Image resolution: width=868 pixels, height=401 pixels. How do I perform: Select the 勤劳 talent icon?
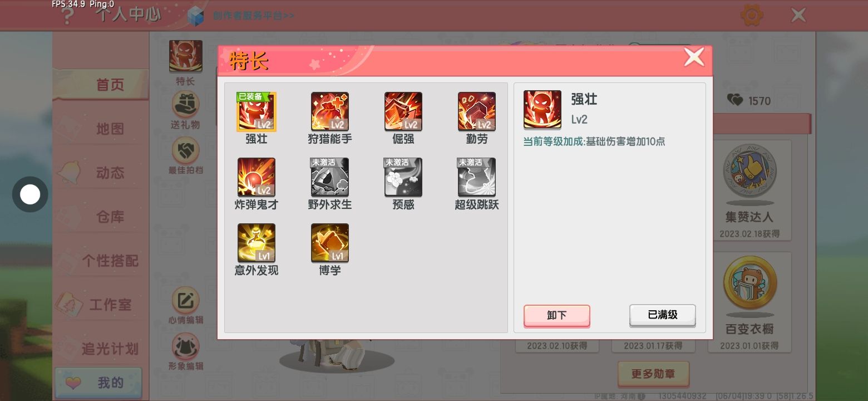pyautogui.click(x=477, y=111)
